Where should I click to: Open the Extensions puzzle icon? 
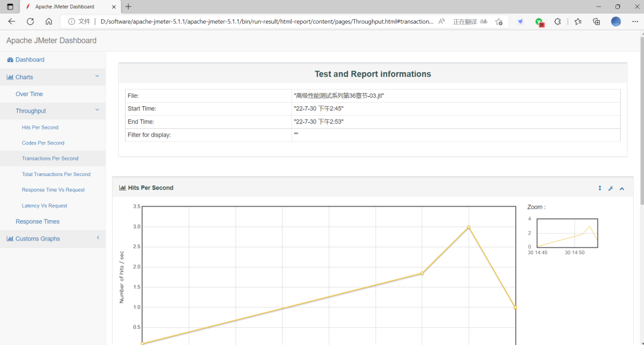[558, 21]
